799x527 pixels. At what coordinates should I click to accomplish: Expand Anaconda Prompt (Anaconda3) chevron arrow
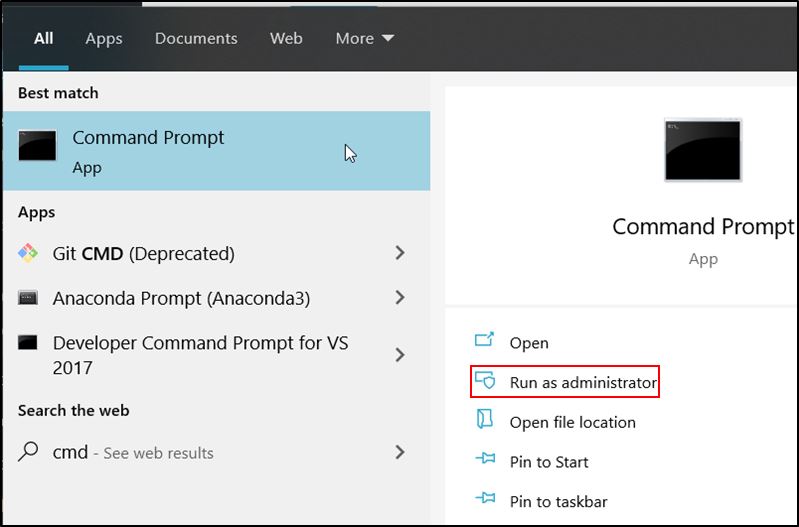point(400,297)
